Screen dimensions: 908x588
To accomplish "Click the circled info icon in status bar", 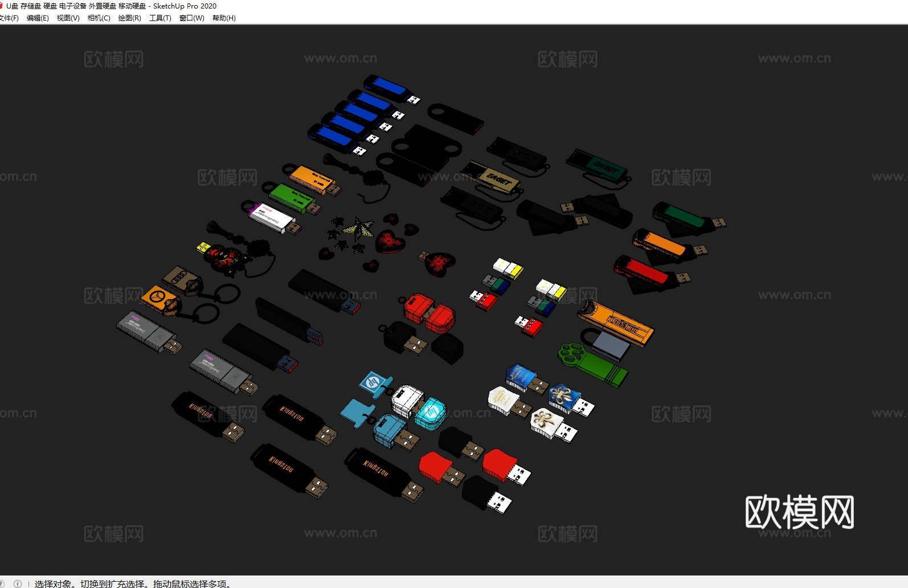I will click(18, 583).
